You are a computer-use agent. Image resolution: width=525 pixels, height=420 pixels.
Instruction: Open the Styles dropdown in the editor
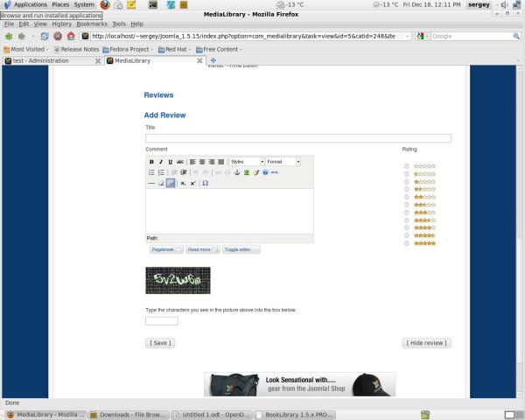point(247,162)
